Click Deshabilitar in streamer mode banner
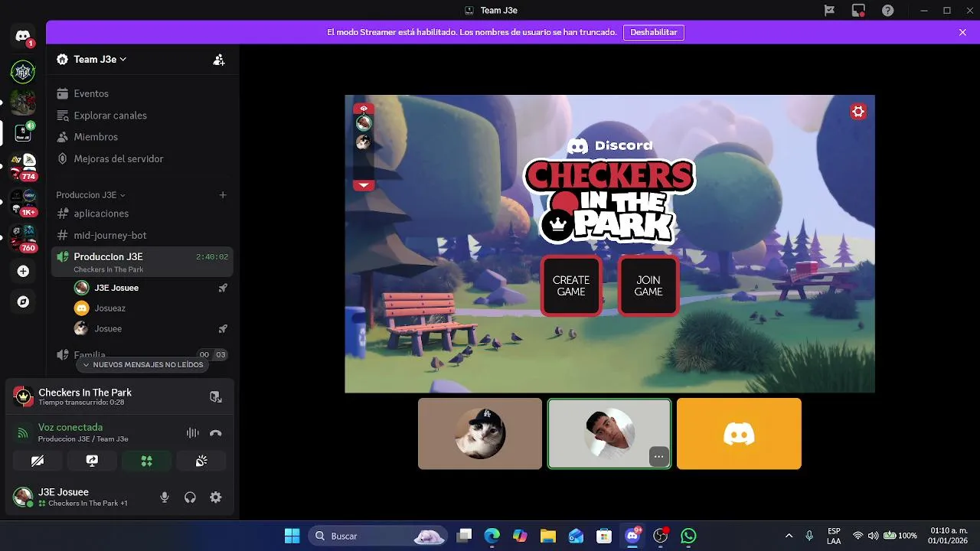Screen dimensions: 980x551 pyautogui.click(x=654, y=32)
